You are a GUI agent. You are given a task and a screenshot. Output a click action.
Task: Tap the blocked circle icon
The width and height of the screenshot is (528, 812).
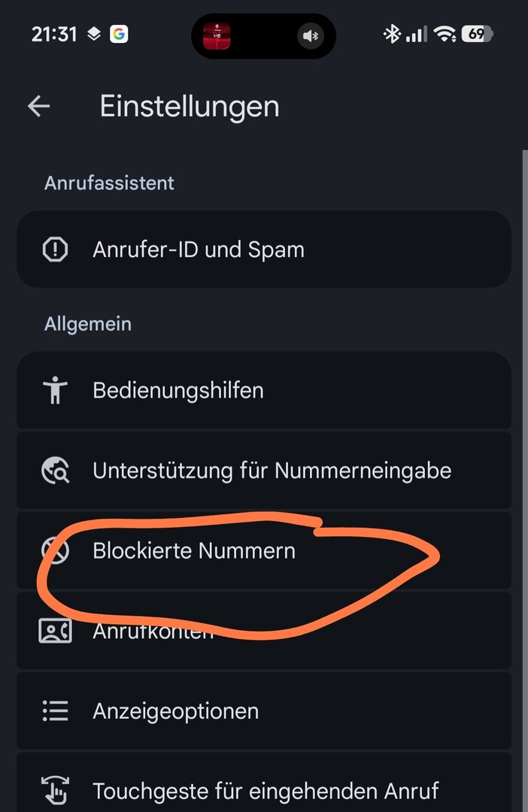pos(56,550)
